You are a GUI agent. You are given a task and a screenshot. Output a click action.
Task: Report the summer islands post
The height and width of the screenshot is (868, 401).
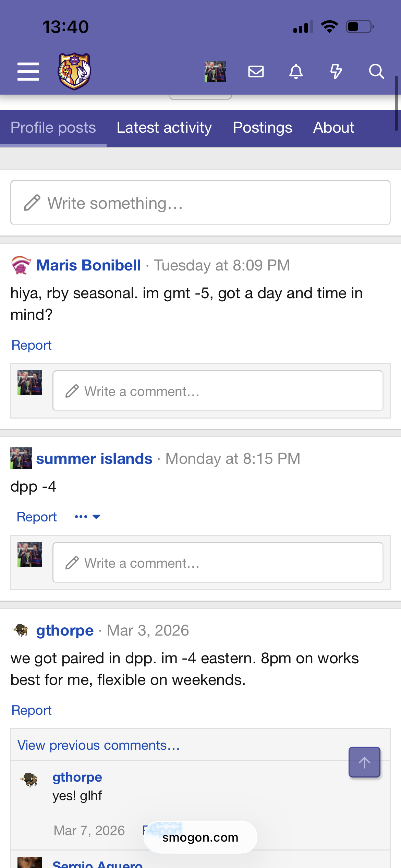click(37, 517)
